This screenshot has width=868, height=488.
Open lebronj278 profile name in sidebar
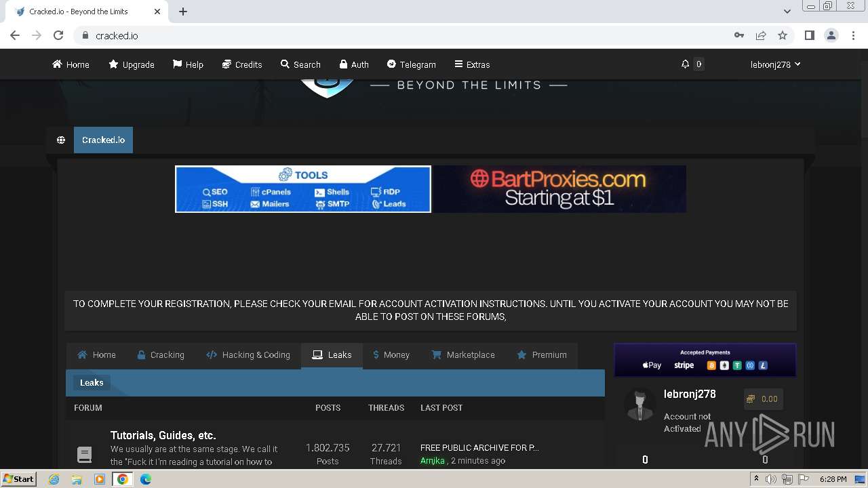690,394
